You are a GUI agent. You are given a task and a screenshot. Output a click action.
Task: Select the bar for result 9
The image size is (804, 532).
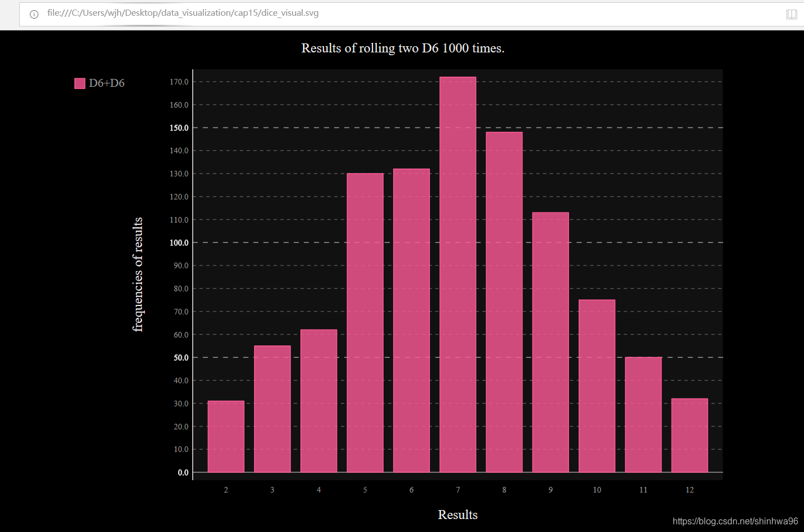tap(550, 343)
